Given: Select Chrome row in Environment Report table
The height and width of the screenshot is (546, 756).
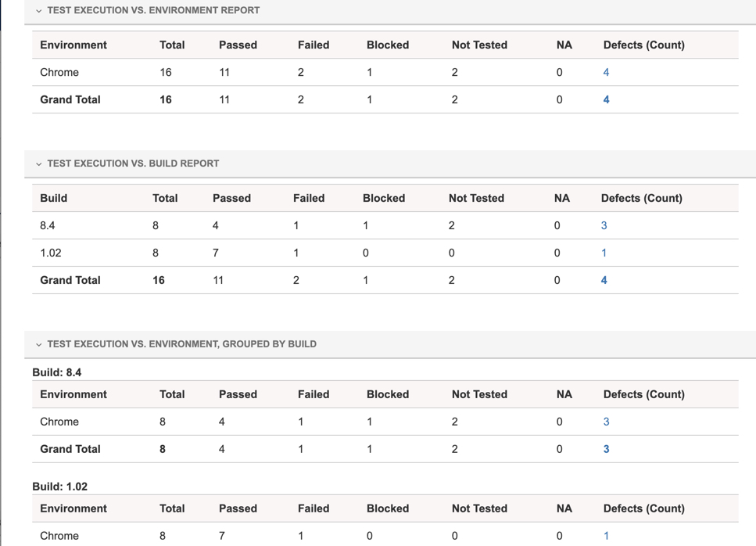Looking at the screenshot, I should point(59,73).
